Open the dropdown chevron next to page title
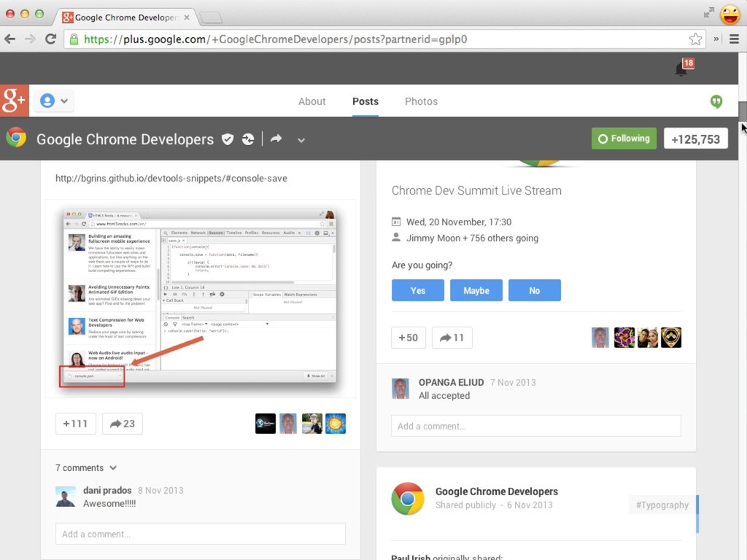Screen dimensions: 747x560 (301, 140)
